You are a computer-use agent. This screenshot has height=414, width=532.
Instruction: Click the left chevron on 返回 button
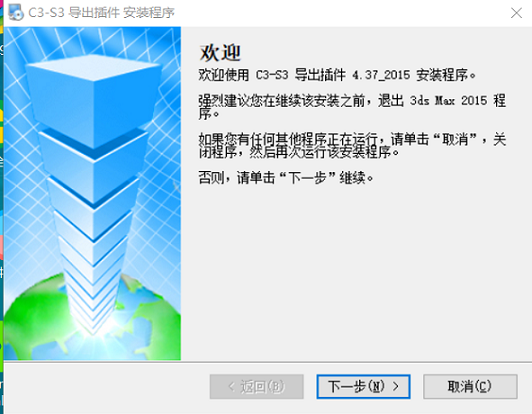pos(232,387)
